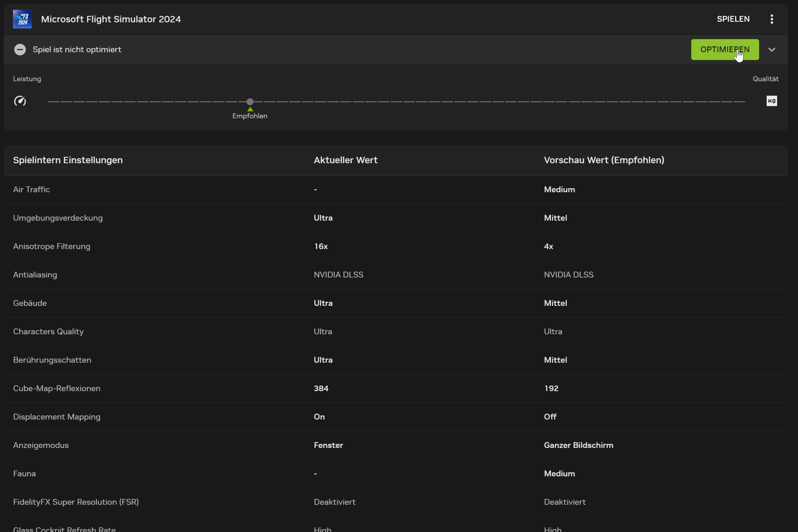Click the current Deaktiviert value for FSR
The image size is (798, 532).
click(x=334, y=502)
